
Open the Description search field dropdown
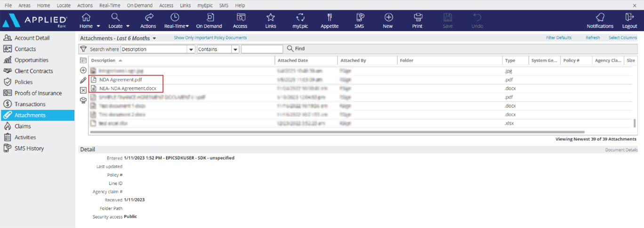click(191, 49)
